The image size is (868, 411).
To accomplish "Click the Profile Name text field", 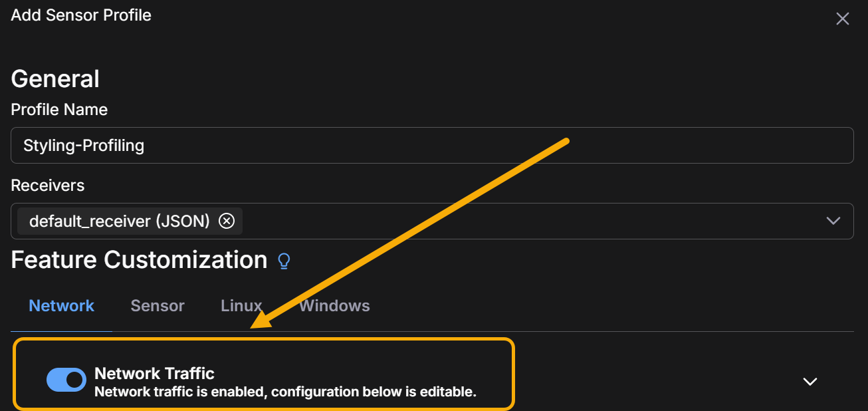I will coord(432,145).
